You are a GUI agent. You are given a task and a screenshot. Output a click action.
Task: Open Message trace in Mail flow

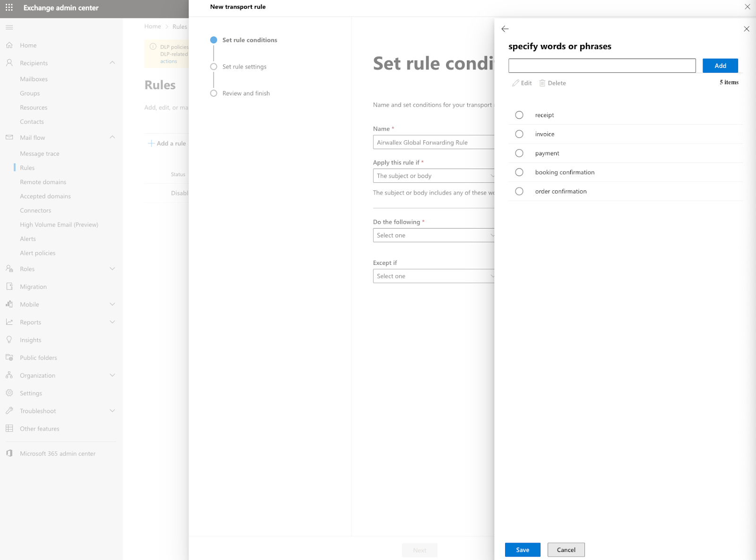pos(40,153)
